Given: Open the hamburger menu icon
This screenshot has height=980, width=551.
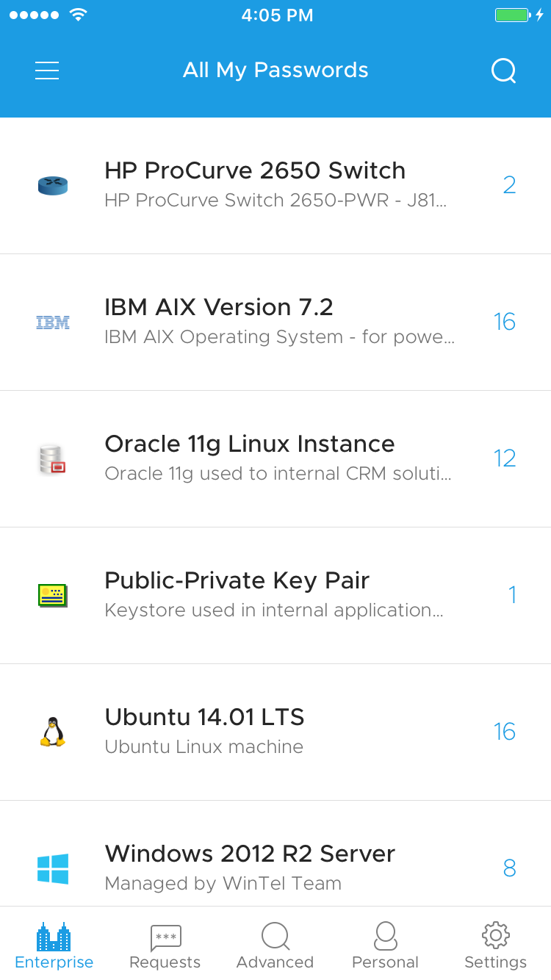Looking at the screenshot, I should pos(47,71).
